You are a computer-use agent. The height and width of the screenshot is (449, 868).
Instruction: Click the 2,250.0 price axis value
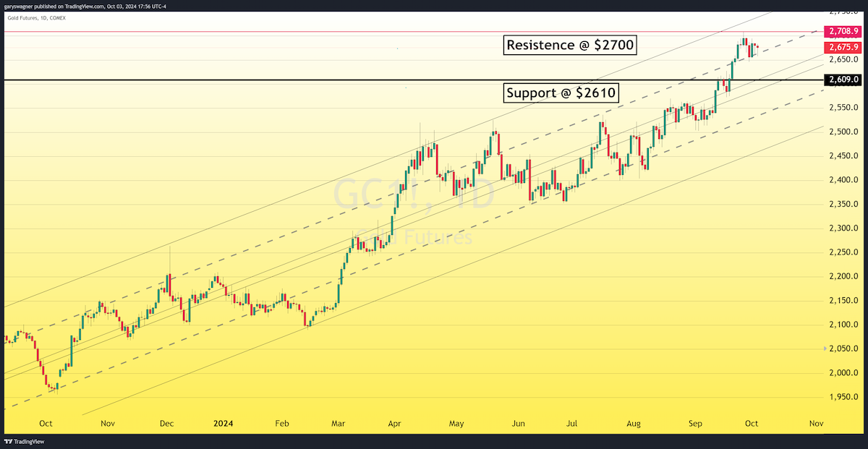click(843, 252)
